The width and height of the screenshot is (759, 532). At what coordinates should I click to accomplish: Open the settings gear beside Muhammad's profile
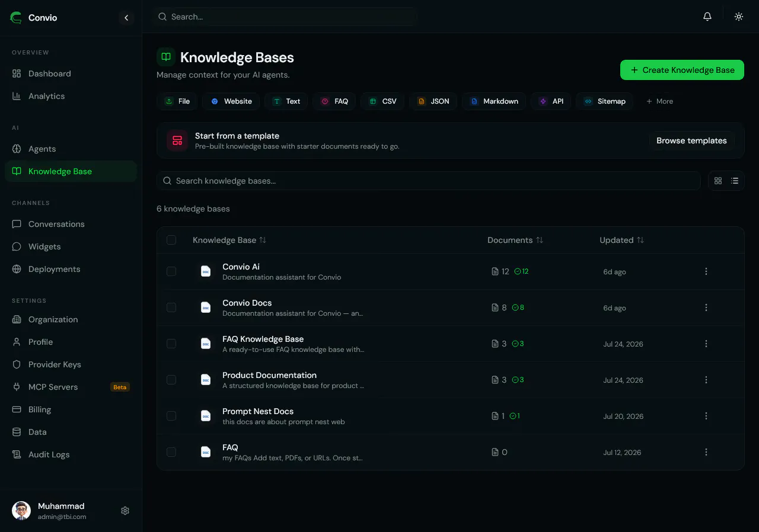pyautogui.click(x=125, y=511)
